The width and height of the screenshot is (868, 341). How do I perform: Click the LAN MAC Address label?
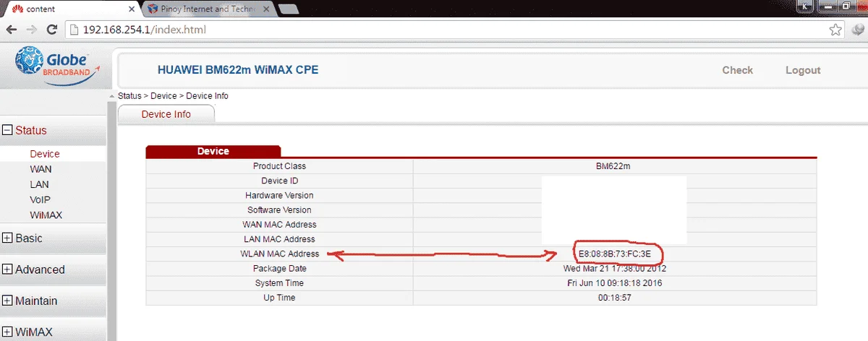(x=279, y=239)
